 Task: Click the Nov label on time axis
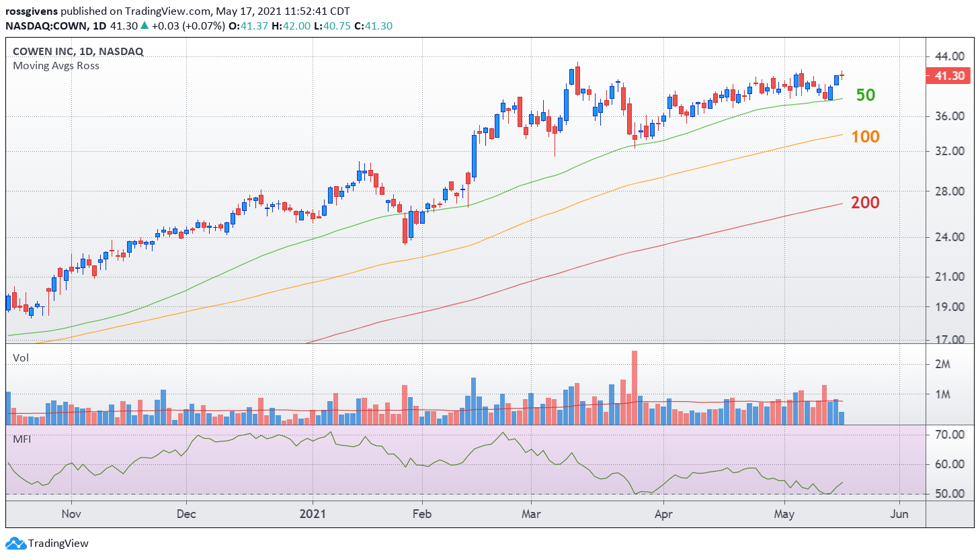(x=71, y=514)
